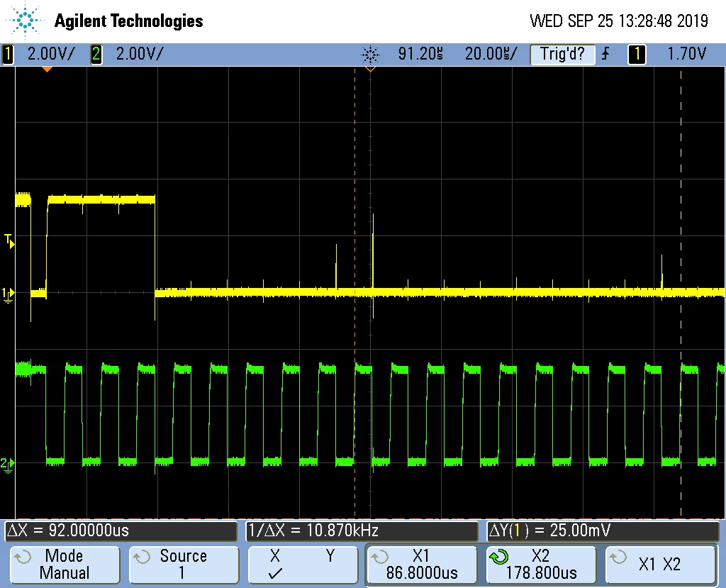The height and width of the screenshot is (588, 726).
Task: Select the X1 86.8000us cursor softkey
Action: coord(421,565)
